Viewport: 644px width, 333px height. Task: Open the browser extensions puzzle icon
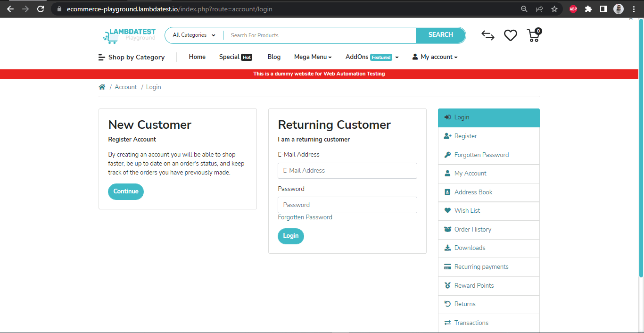pyautogui.click(x=588, y=9)
